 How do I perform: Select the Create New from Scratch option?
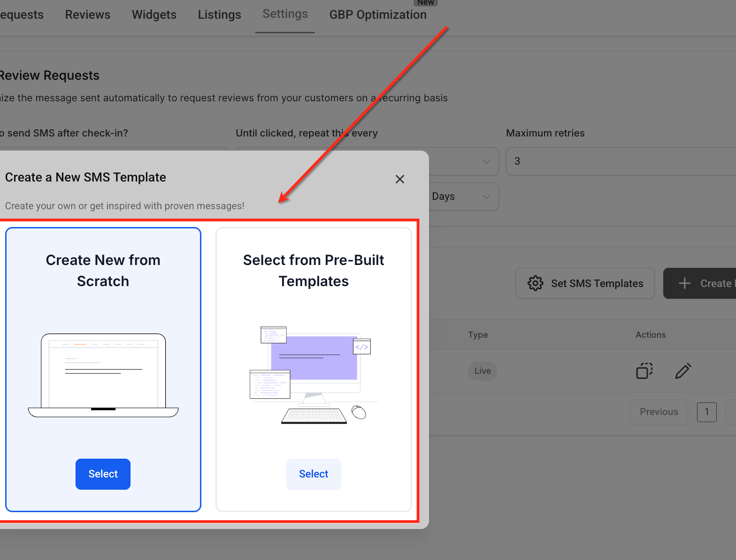click(x=103, y=474)
